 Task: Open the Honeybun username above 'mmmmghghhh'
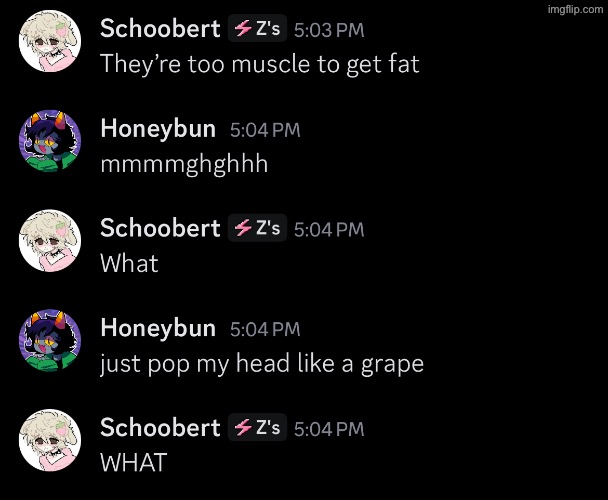158,129
